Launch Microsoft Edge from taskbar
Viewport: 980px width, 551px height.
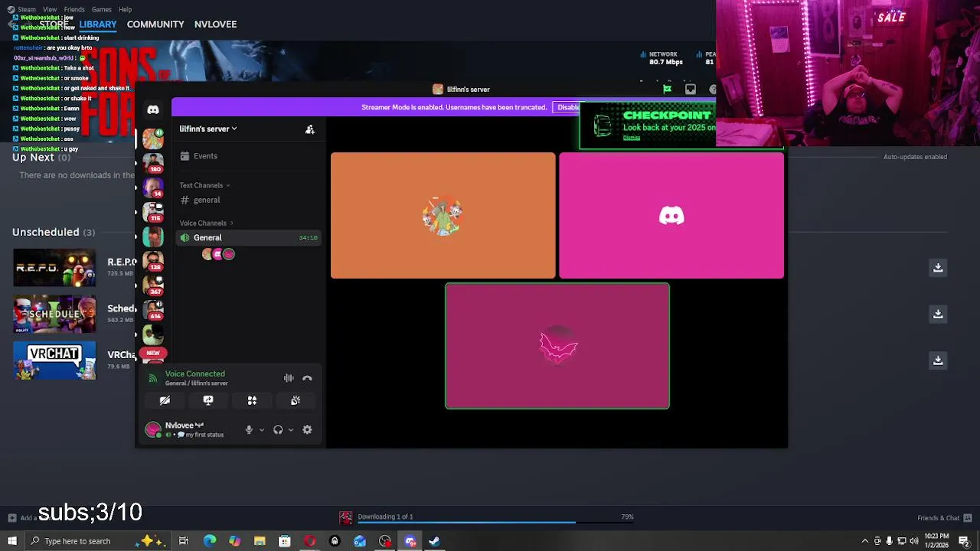coord(209,541)
